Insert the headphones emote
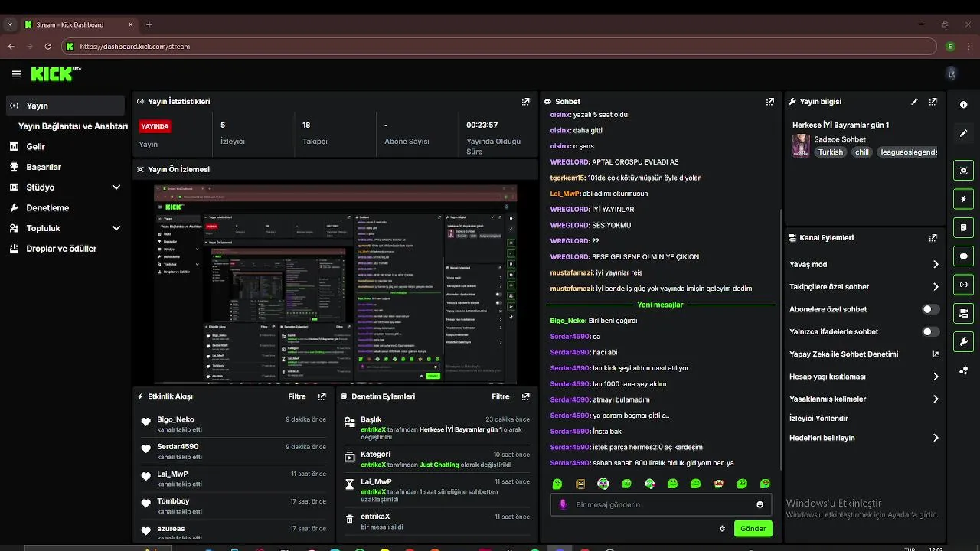 pyautogui.click(x=603, y=484)
